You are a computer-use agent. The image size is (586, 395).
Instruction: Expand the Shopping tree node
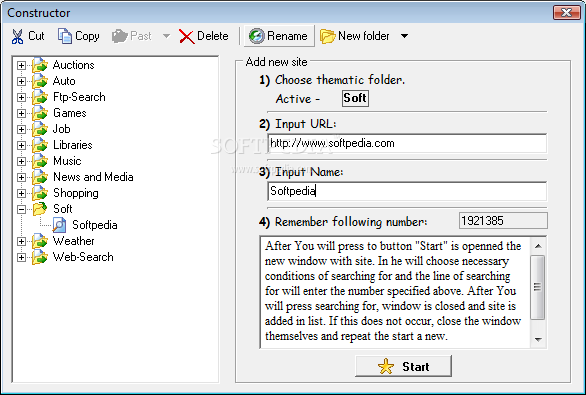click(21, 194)
